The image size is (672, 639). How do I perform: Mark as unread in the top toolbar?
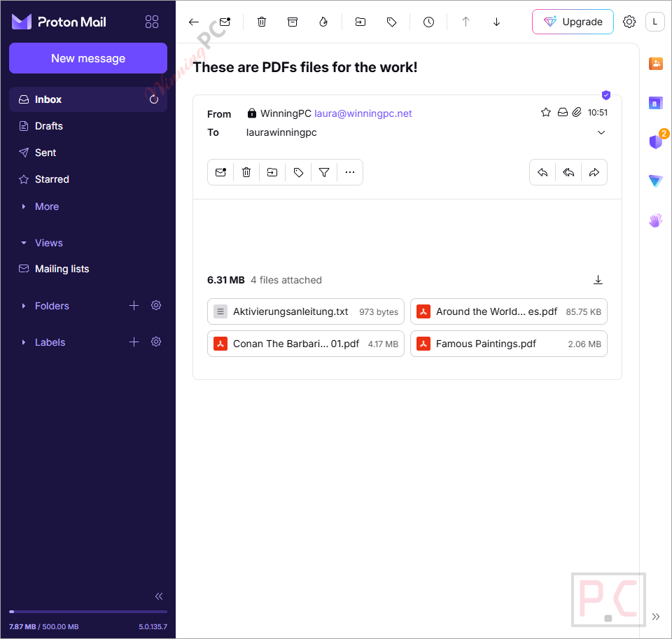tap(225, 22)
